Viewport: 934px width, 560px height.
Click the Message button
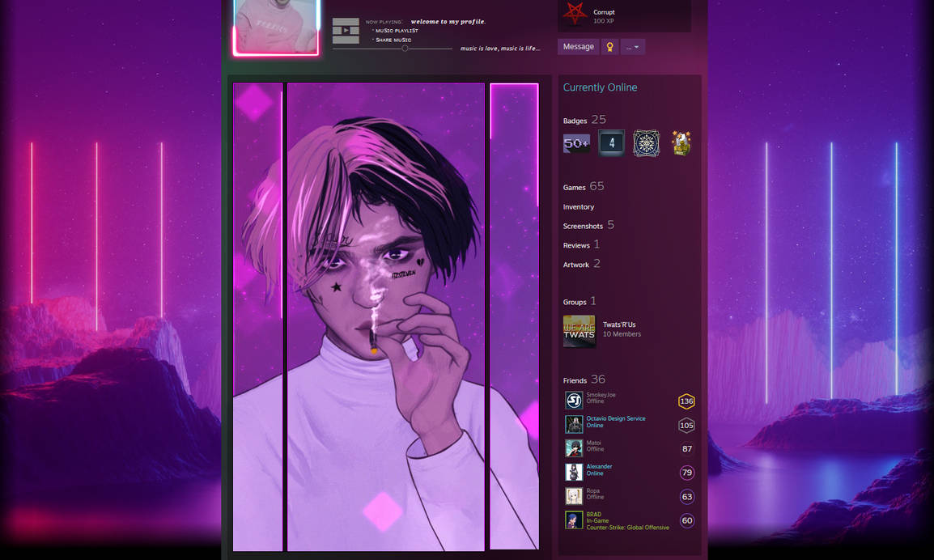[577, 46]
